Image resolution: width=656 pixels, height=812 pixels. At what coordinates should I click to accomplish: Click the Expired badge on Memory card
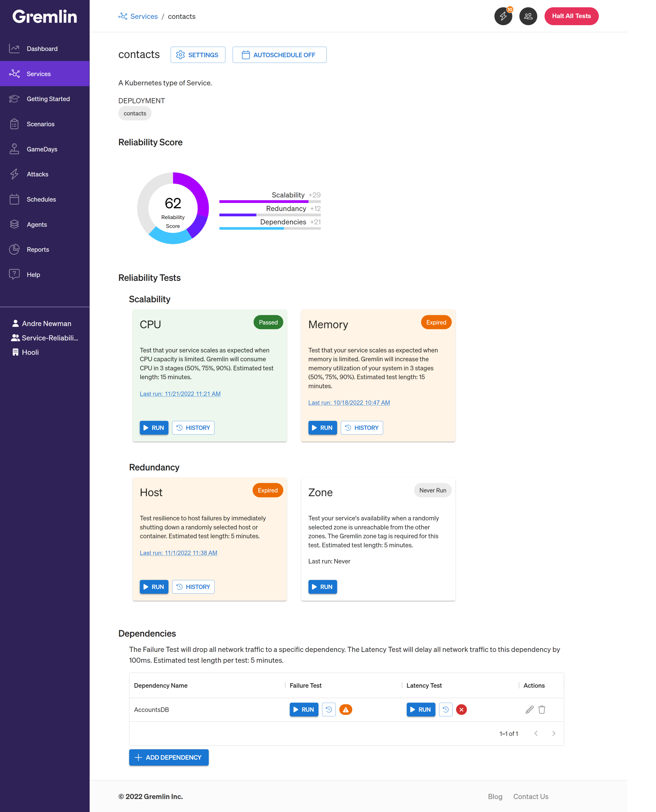coord(436,322)
